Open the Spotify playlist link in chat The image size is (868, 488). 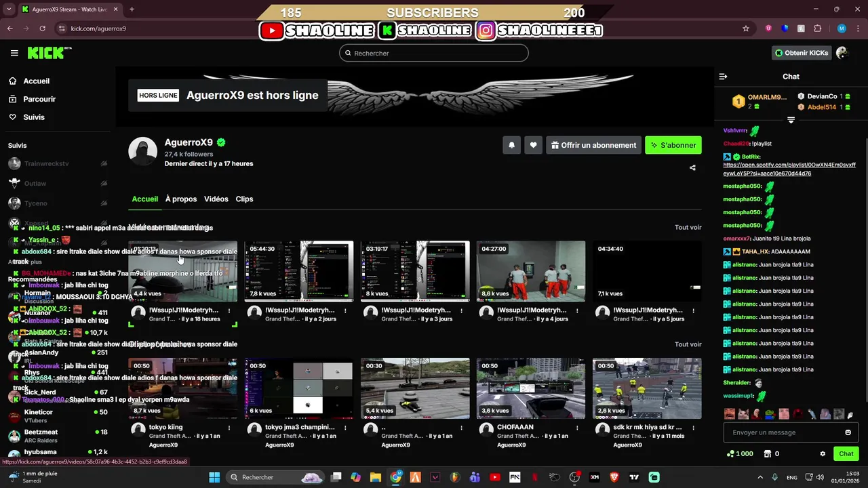click(x=789, y=169)
